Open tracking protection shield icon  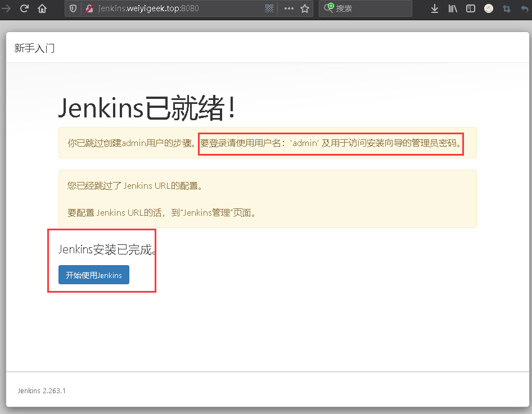point(73,8)
